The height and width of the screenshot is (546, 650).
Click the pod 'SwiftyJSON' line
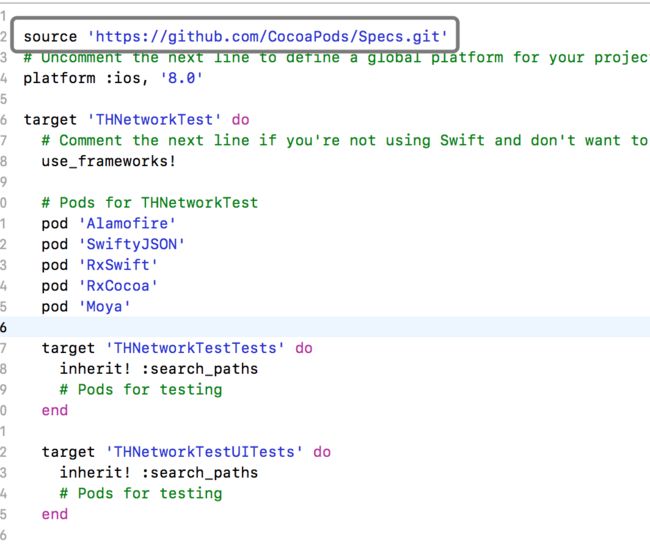(113, 244)
